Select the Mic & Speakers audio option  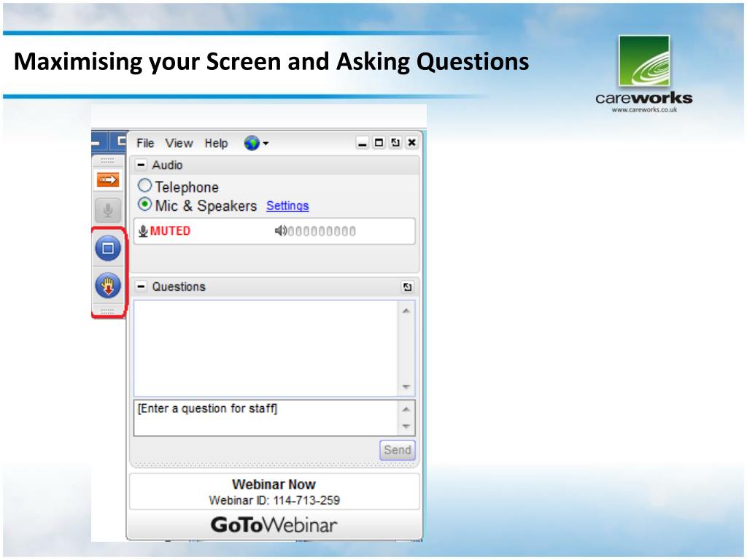[145, 204]
